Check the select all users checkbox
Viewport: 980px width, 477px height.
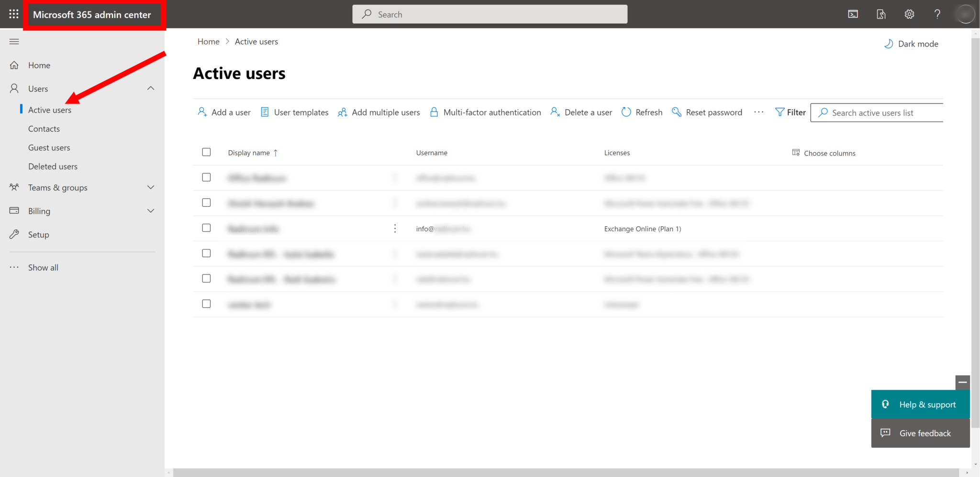click(206, 152)
